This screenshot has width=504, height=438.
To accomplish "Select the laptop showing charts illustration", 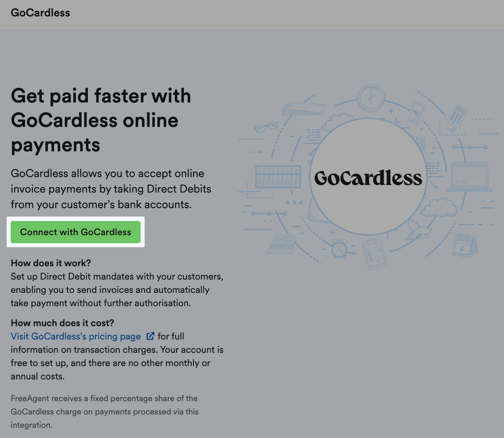I will (x=469, y=177).
